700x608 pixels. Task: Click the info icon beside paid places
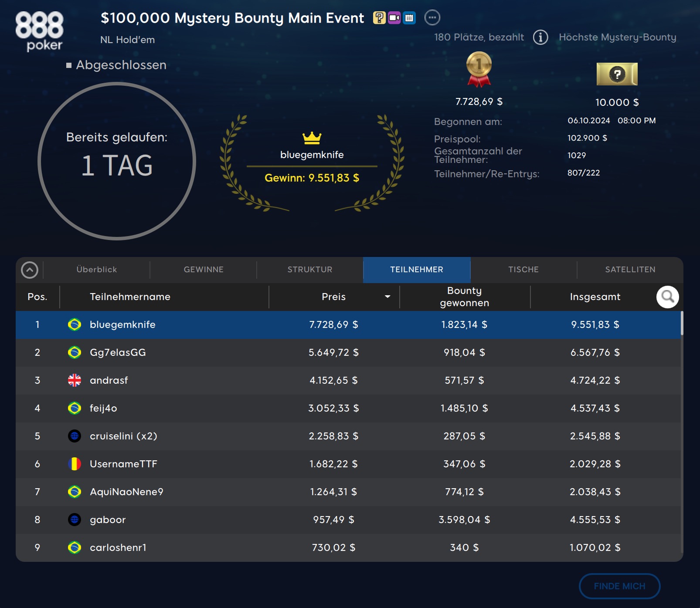coord(540,37)
